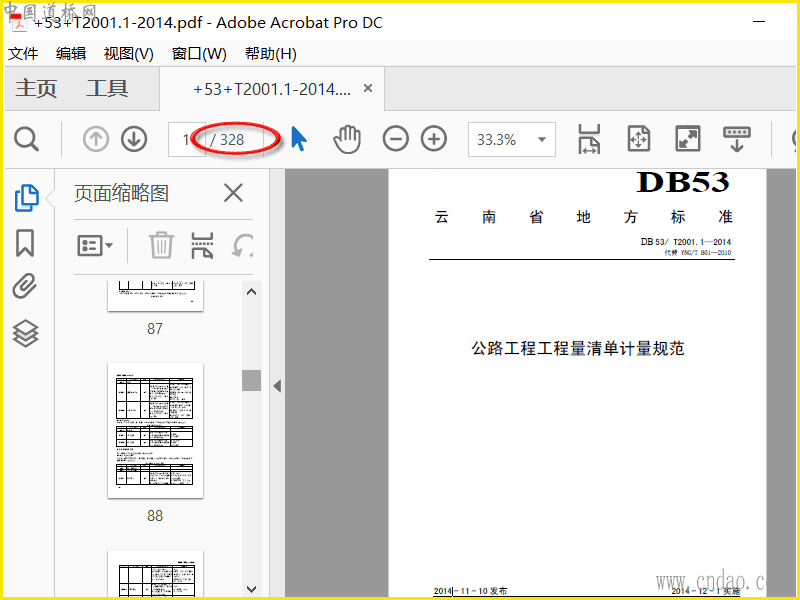Close the 页面缩略图 panel
This screenshot has width=800, height=600.
[233, 193]
